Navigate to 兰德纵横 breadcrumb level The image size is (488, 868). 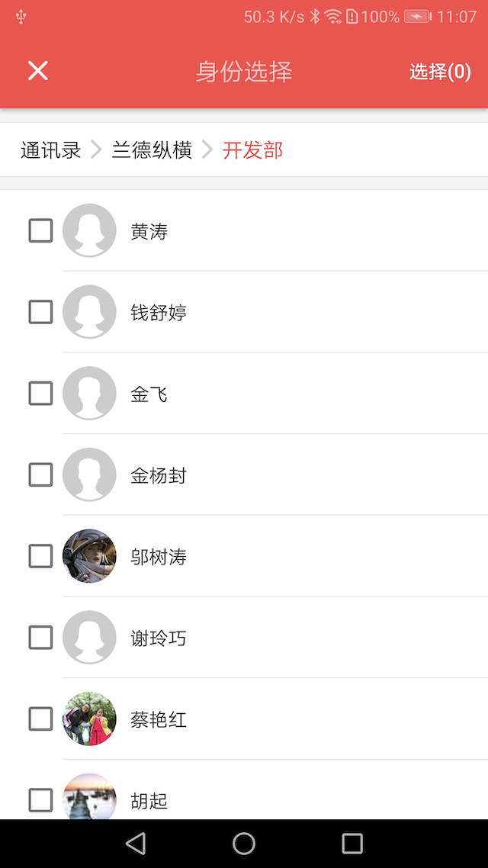pos(152,150)
